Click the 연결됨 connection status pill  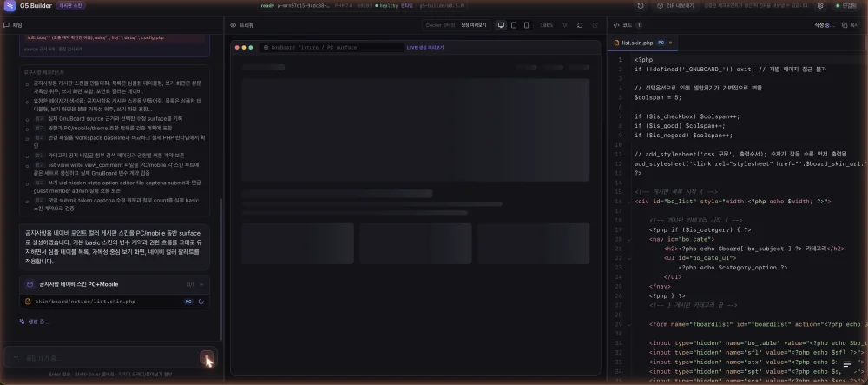click(846, 5)
